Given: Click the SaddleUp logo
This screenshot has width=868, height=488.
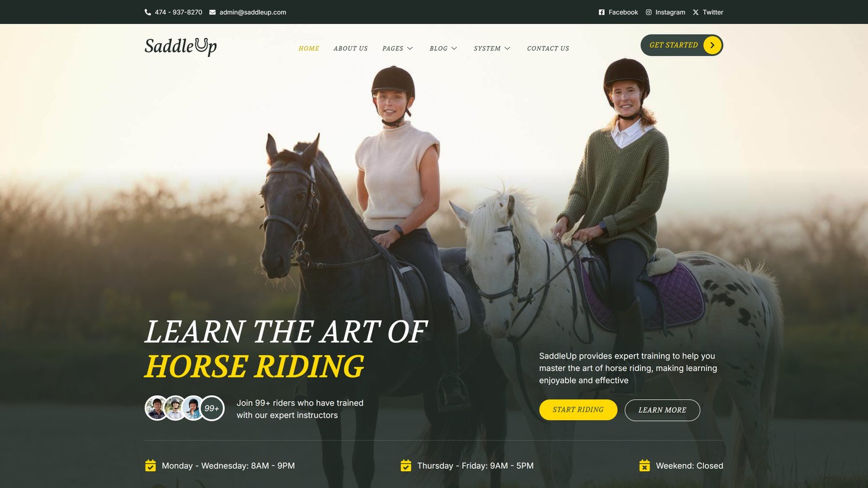Looking at the screenshot, I should coord(181,47).
